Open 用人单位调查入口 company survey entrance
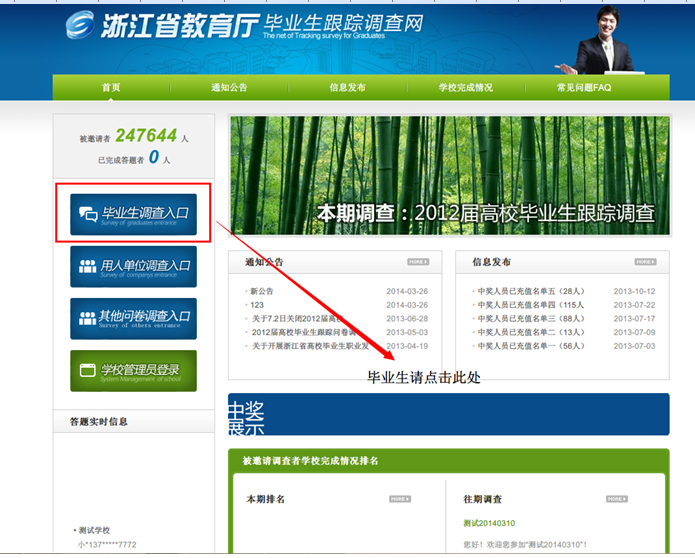 (133, 267)
